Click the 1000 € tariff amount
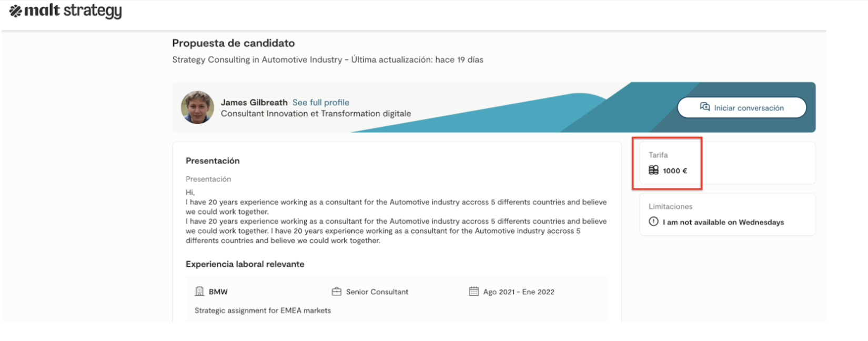This screenshot has height=341, width=868. point(675,171)
